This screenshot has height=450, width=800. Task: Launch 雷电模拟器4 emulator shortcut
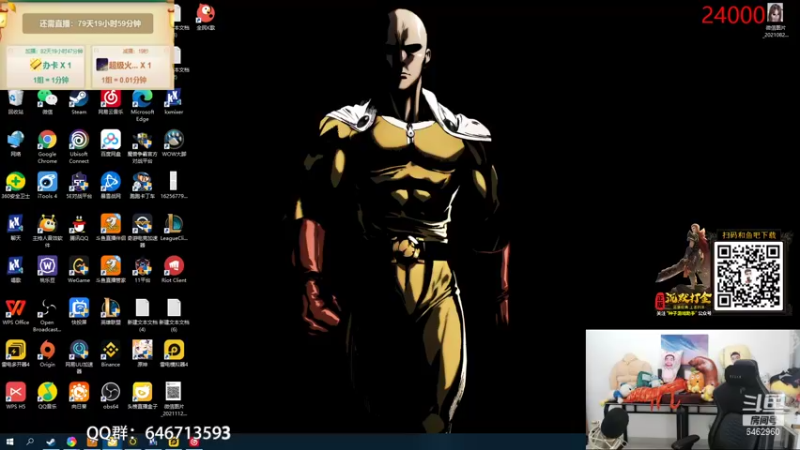[174, 354]
